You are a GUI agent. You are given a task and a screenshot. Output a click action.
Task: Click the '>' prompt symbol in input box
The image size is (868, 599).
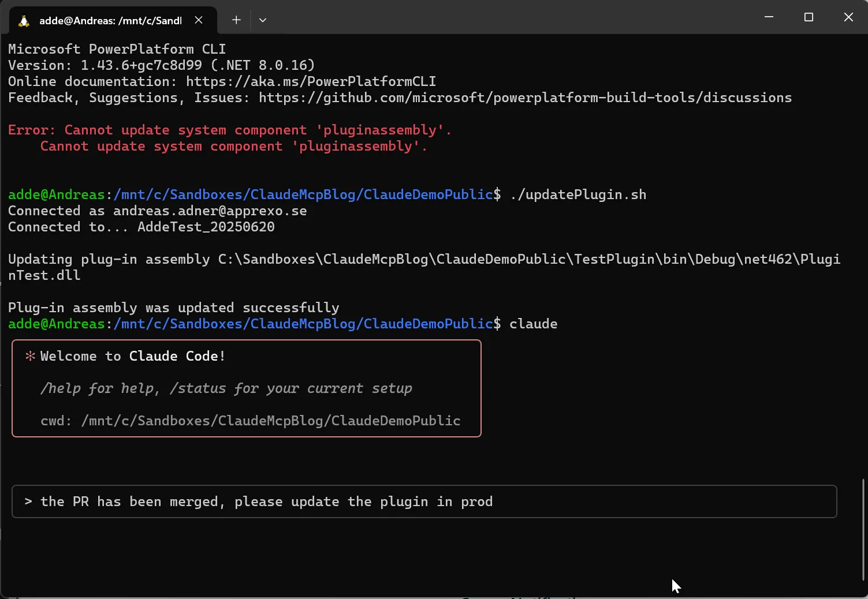point(28,501)
